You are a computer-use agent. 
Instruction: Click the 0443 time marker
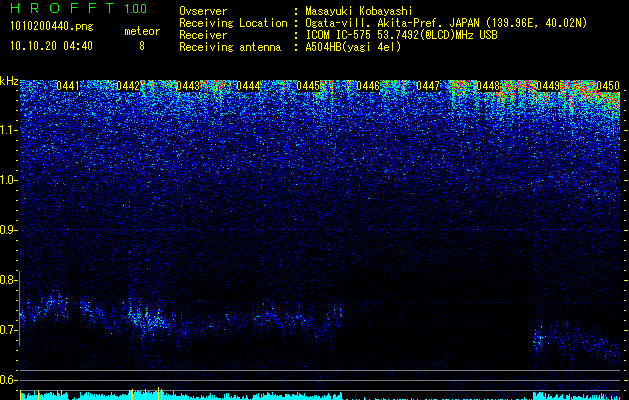tap(188, 86)
